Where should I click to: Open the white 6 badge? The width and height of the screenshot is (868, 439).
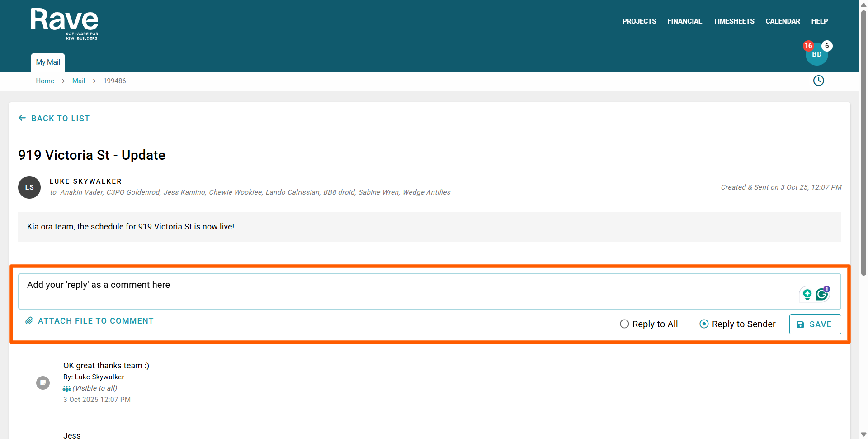pos(827,46)
